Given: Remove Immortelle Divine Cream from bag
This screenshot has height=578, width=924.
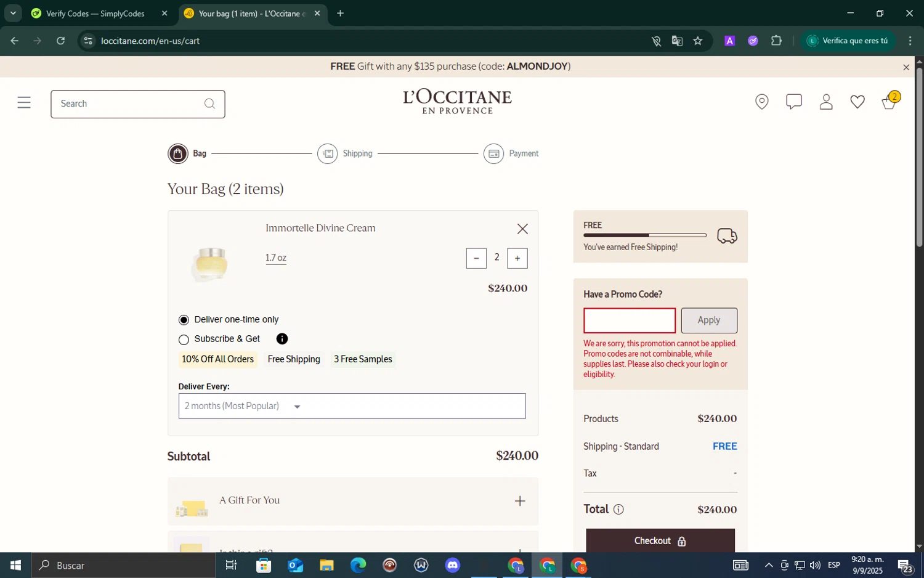Looking at the screenshot, I should (522, 229).
